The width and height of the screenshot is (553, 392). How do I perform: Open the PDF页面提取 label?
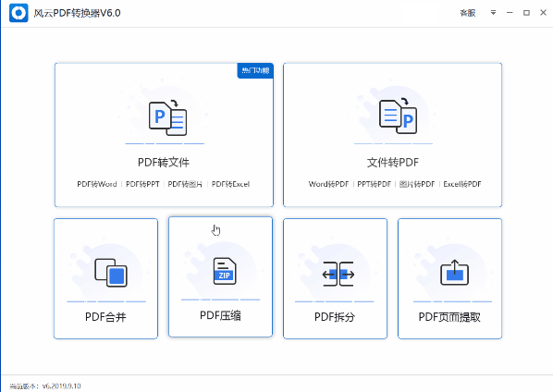click(449, 317)
